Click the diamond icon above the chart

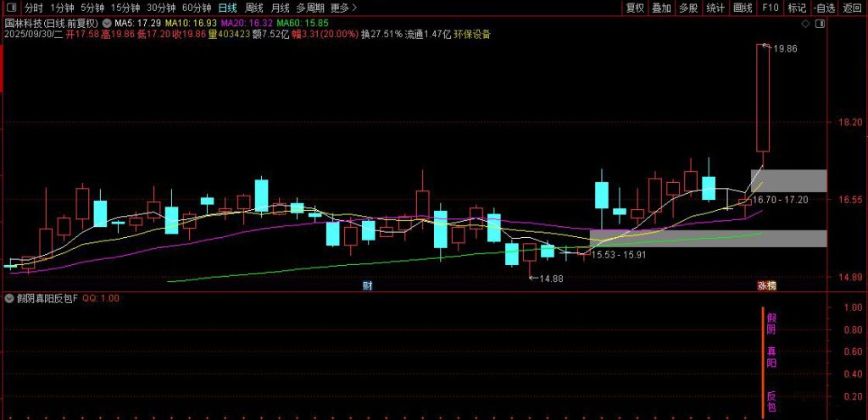pos(805,24)
